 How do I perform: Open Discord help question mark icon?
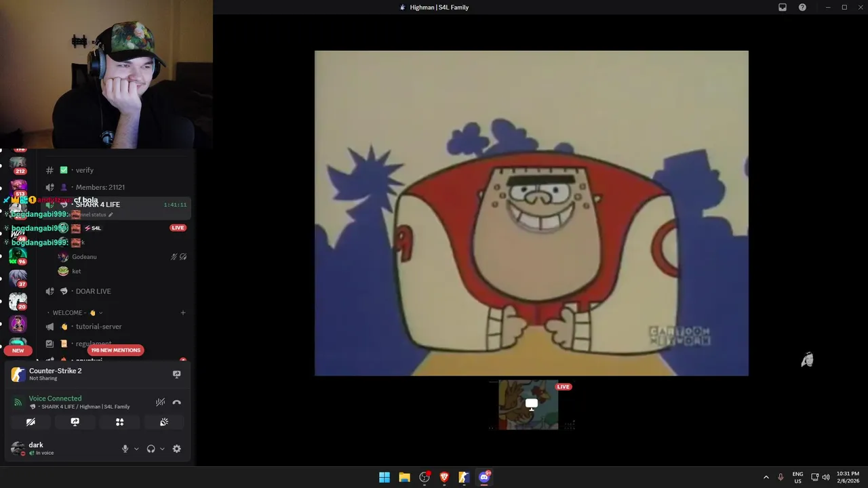[802, 7]
